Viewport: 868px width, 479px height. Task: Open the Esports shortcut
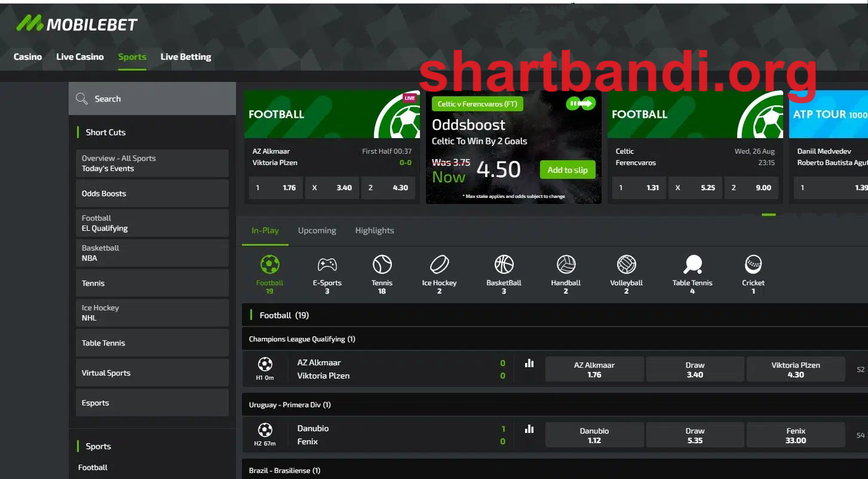click(x=152, y=402)
